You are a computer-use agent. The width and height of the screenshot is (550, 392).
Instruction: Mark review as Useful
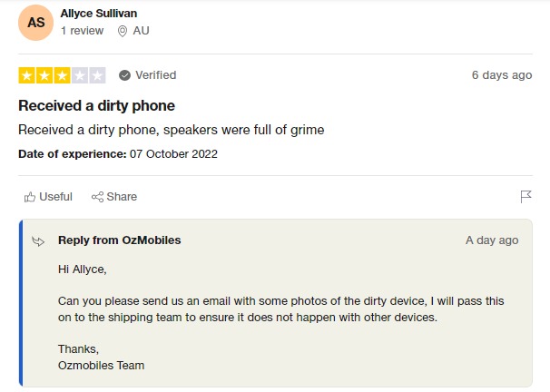tap(48, 197)
